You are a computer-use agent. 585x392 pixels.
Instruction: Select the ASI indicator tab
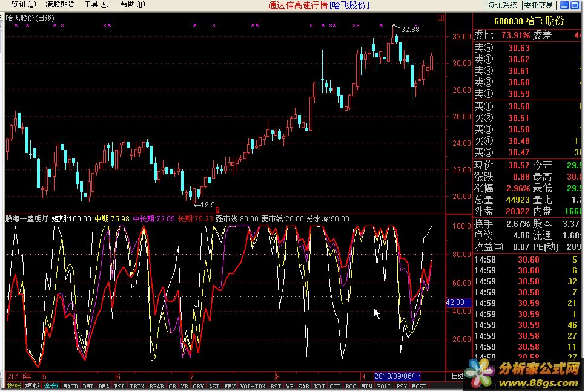(x=214, y=387)
